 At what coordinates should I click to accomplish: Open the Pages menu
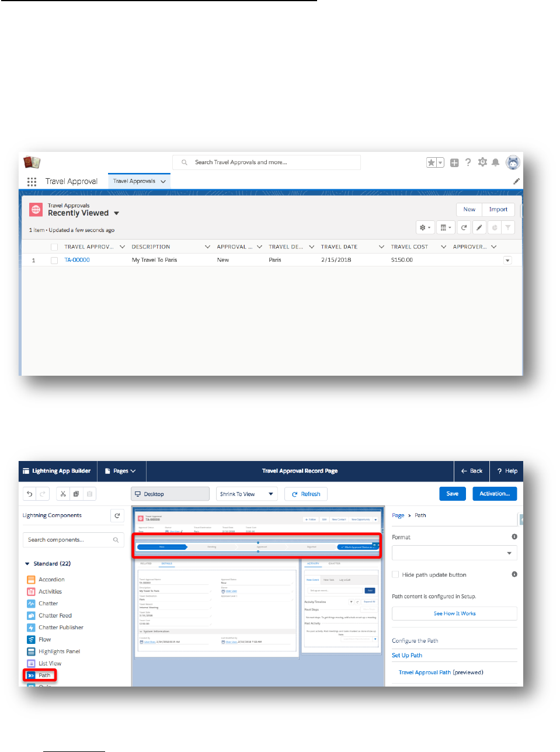121,471
